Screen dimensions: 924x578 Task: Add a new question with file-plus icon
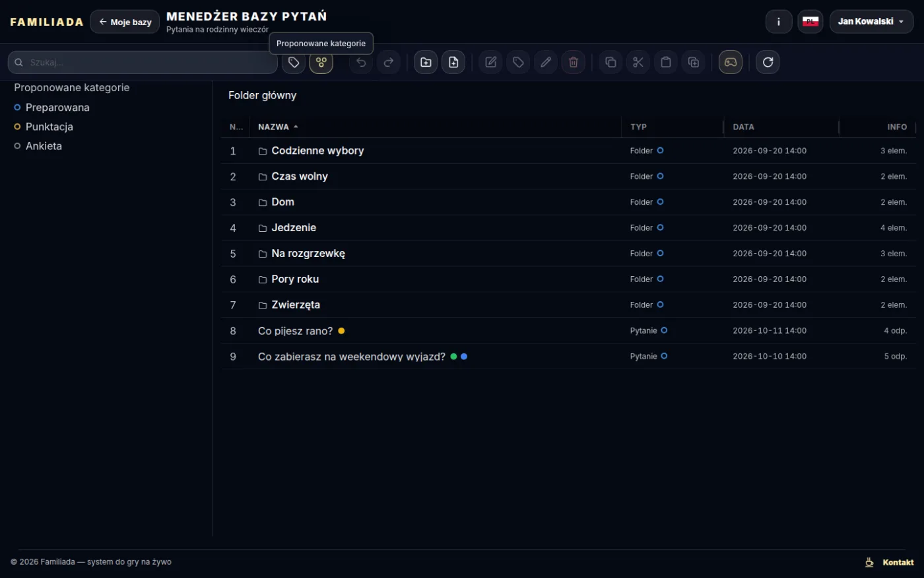453,62
